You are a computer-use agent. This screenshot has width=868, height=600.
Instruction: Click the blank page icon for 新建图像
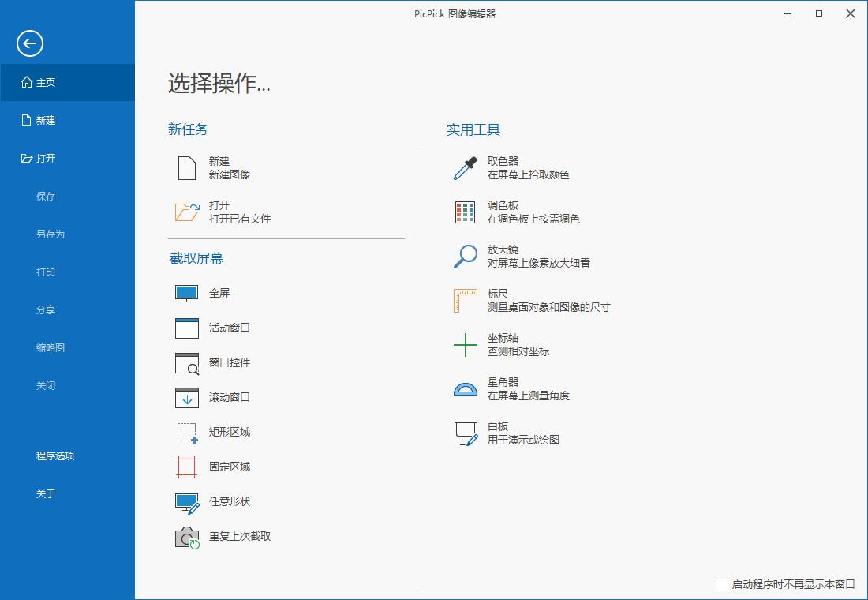click(186, 168)
